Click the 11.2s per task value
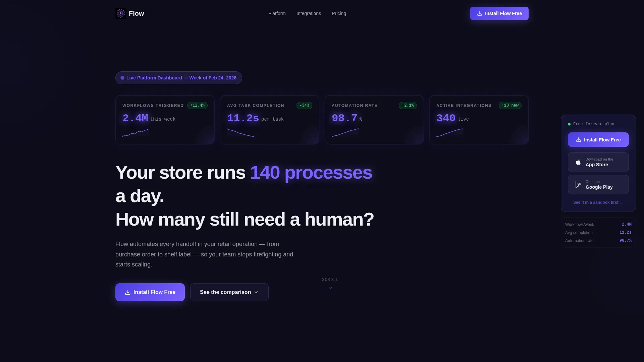The height and width of the screenshot is (362, 644). 255,118
